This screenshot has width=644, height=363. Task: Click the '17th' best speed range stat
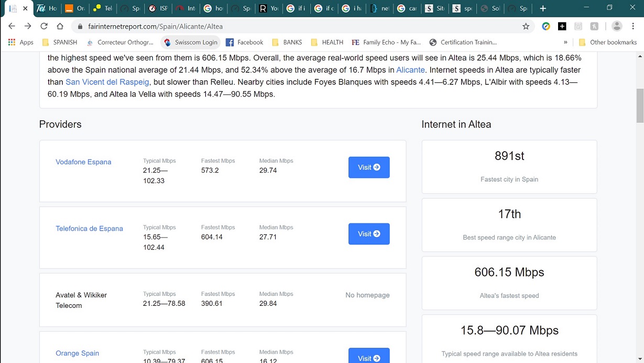point(509,214)
